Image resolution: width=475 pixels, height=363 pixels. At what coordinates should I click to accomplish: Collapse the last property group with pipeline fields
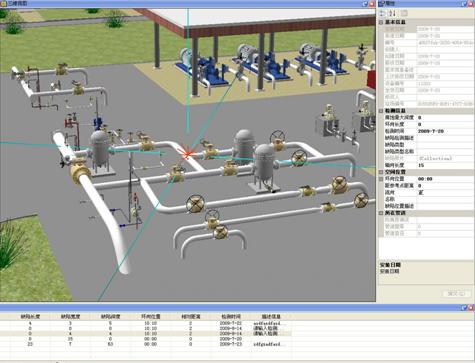381,213
